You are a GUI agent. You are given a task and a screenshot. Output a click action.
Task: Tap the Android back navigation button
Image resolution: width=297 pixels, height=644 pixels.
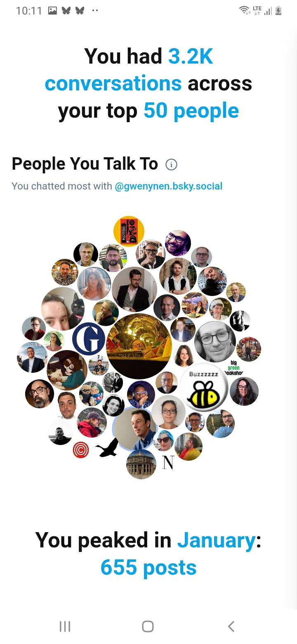[x=231, y=626]
